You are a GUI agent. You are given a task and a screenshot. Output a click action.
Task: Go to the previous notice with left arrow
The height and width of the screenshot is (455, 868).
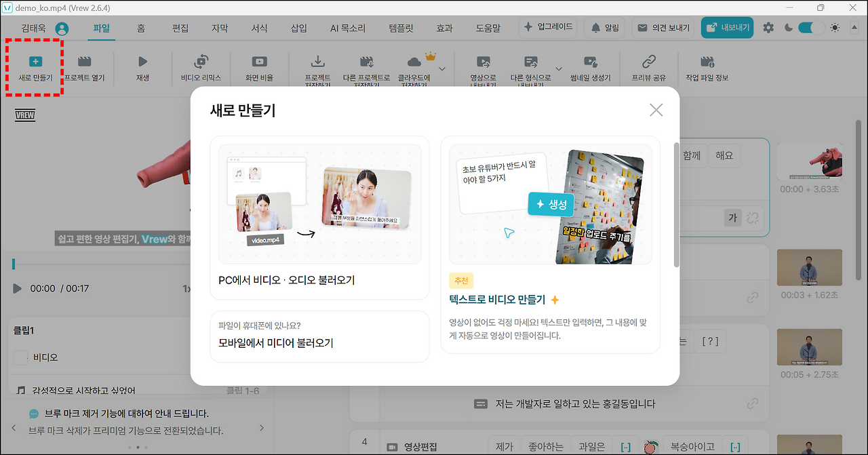12,428
